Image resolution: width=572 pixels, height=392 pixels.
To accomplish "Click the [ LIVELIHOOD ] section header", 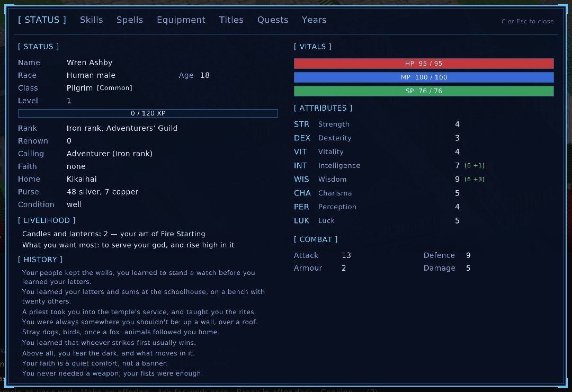I will pos(47,220).
